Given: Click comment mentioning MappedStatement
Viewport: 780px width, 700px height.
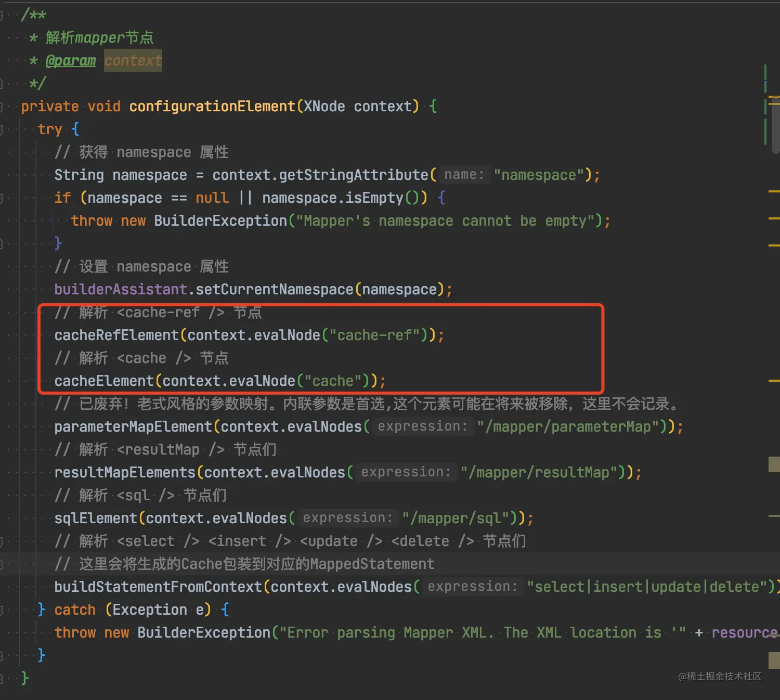Looking at the screenshot, I should 244,564.
